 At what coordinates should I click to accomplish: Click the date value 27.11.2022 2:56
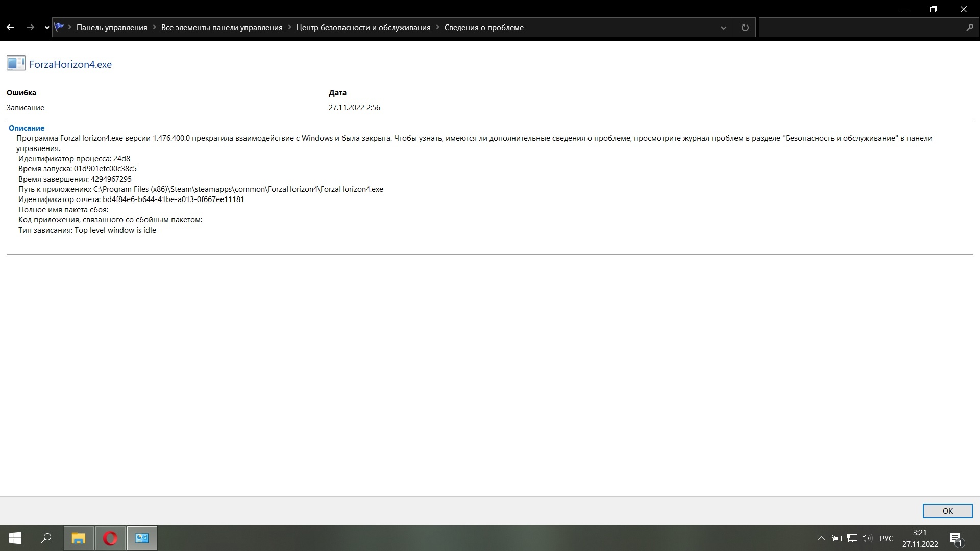coord(354,108)
